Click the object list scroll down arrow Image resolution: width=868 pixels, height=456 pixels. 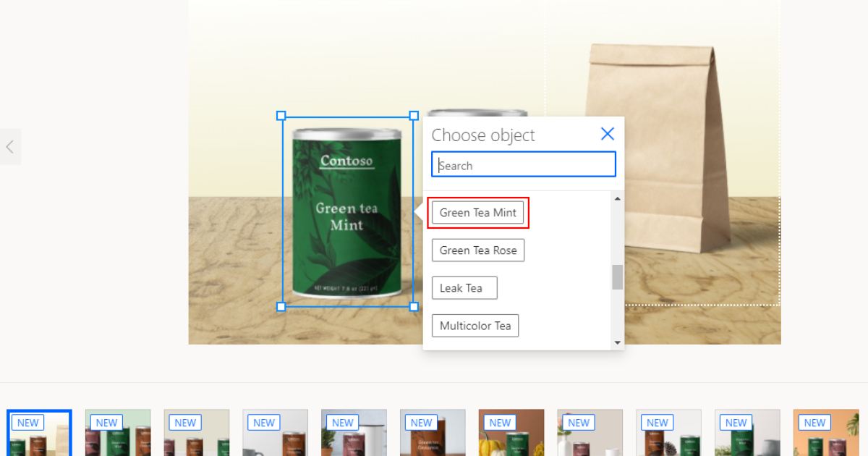click(x=617, y=342)
